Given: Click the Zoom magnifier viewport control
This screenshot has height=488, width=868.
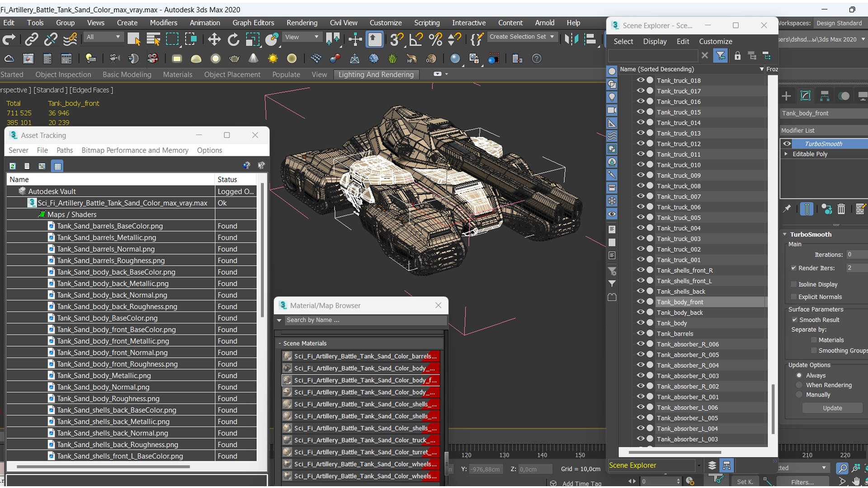Looking at the screenshot, I should 842,469.
